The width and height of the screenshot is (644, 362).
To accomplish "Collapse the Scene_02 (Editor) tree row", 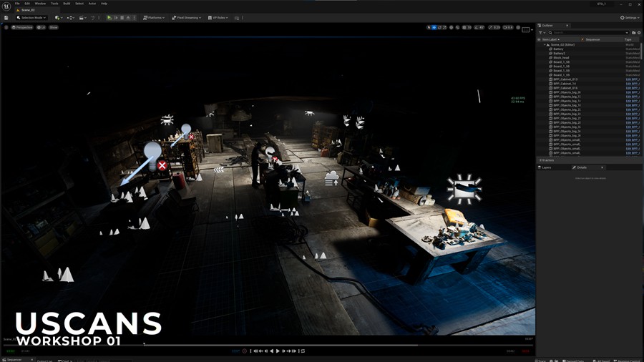I will point(545,45).
